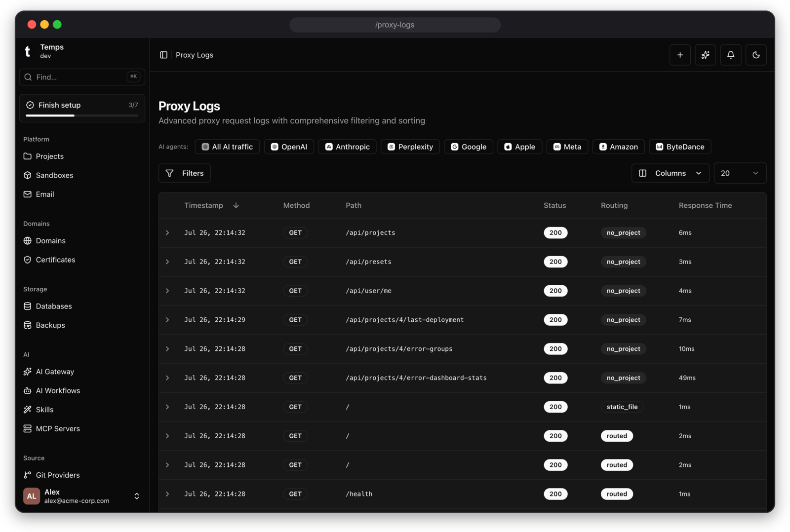The image size is (790, 532).
Task: Open the AI sparkles icon in the header
Action: [705, 55]
